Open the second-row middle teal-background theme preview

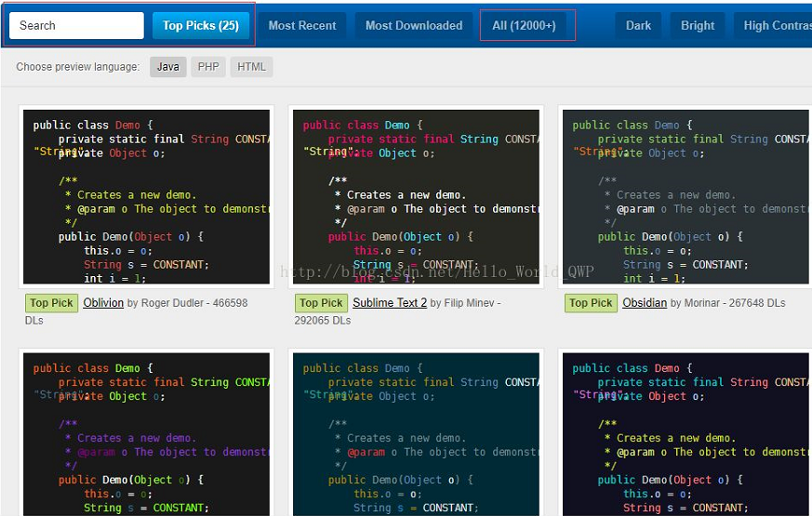(x=416, y=433)
